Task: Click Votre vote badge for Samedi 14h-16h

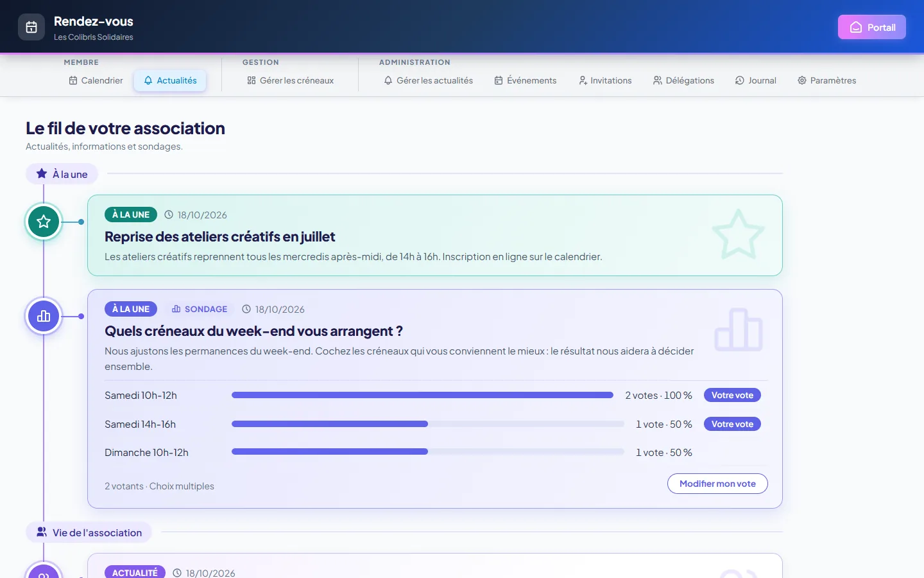Action: pos(732,424)
